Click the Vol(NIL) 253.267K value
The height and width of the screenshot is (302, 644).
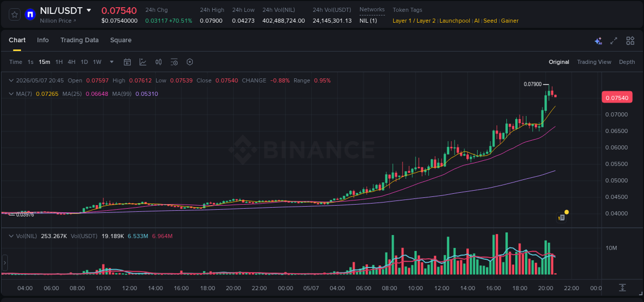(54, 236)
